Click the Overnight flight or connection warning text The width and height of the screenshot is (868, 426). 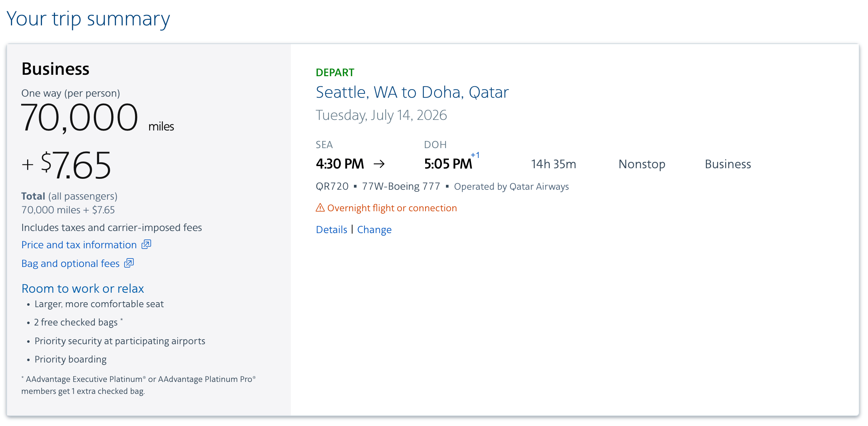coord(392,208)
